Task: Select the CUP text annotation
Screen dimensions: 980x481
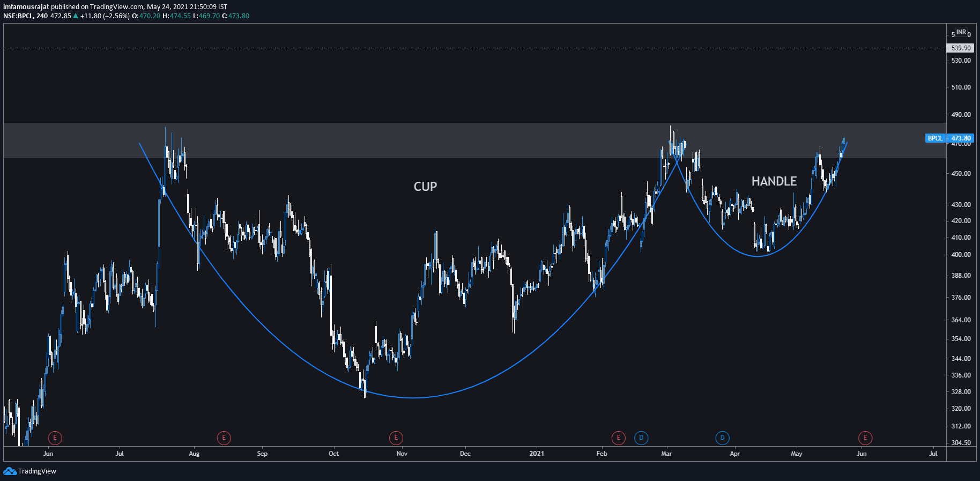Action: tap(425, 187)
